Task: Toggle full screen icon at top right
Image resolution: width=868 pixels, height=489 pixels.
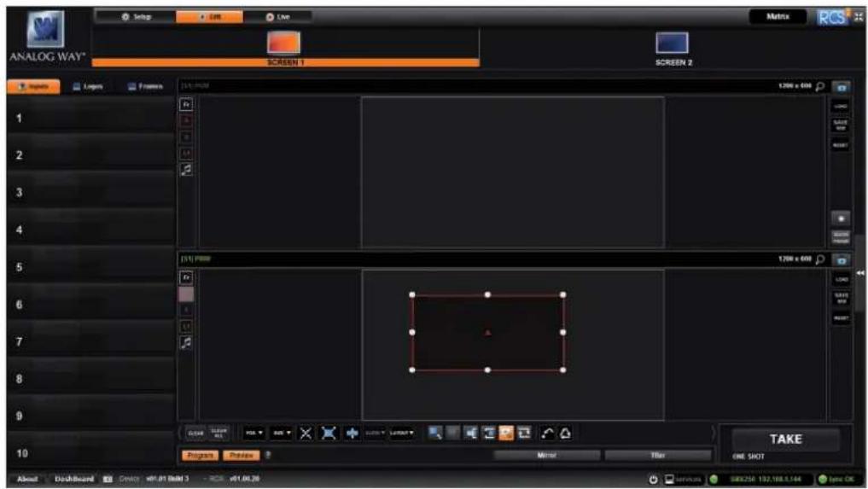Action: [858, 17]
